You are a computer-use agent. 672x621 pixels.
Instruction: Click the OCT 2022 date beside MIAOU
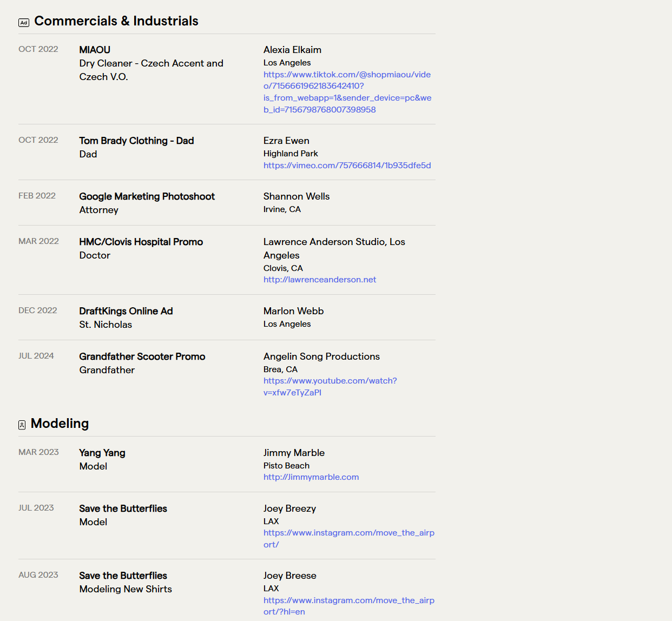coord(38,49)
